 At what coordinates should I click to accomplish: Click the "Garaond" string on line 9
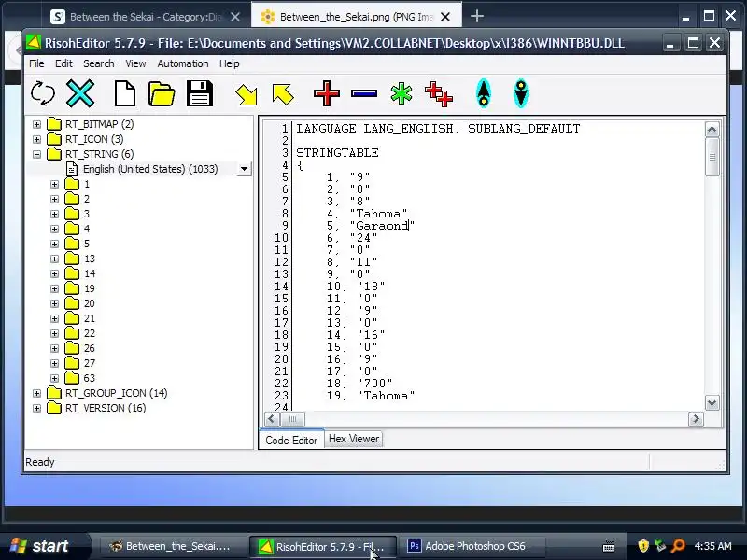coord(382,226)
